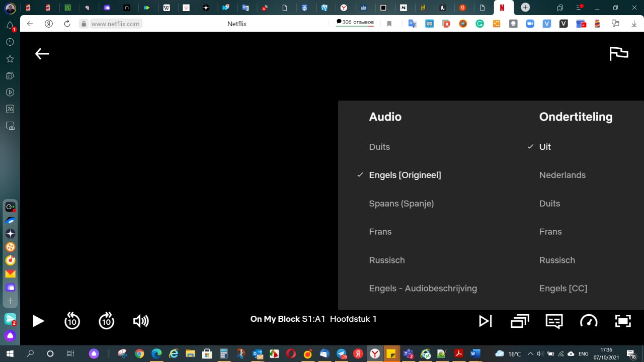
Task: Open the Zoom extension icon
Action: tap(530, 24)
